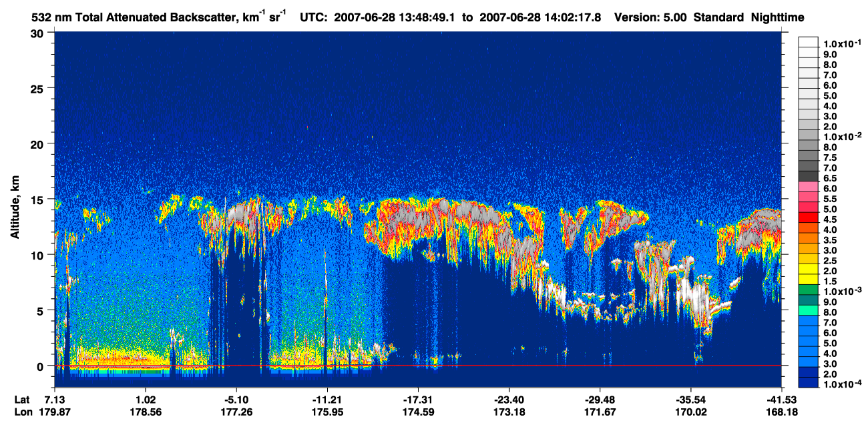Click the "Altitude, km" axis label
The height and width of the screenshot is (445, 868).
coord(15,209)
